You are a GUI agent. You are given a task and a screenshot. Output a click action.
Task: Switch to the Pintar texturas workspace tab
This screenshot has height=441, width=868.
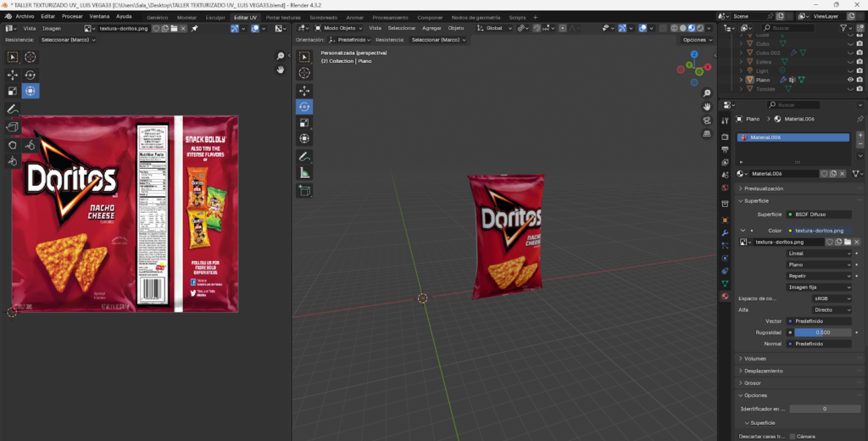click(283, 18)
